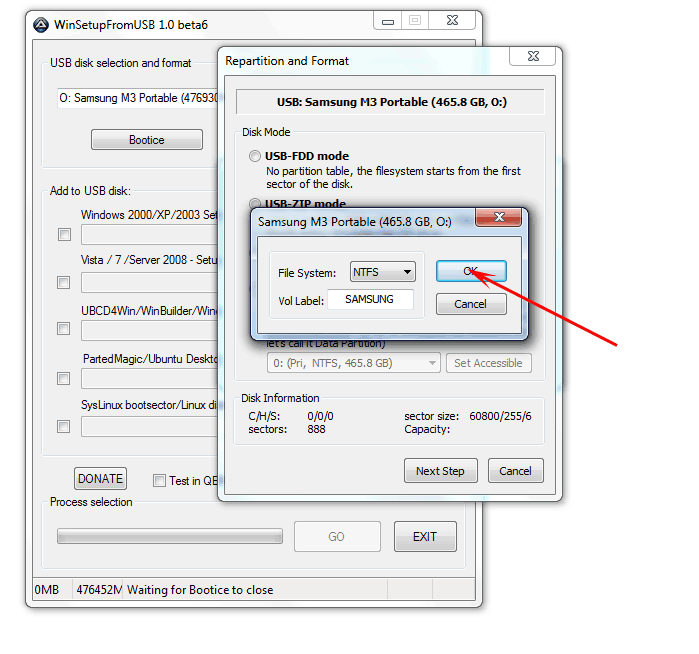This screenshot has width=699, height=654.
Task: Click the Vista / 7 / Server 2008 source path field
Action: (x=149, y=283)
